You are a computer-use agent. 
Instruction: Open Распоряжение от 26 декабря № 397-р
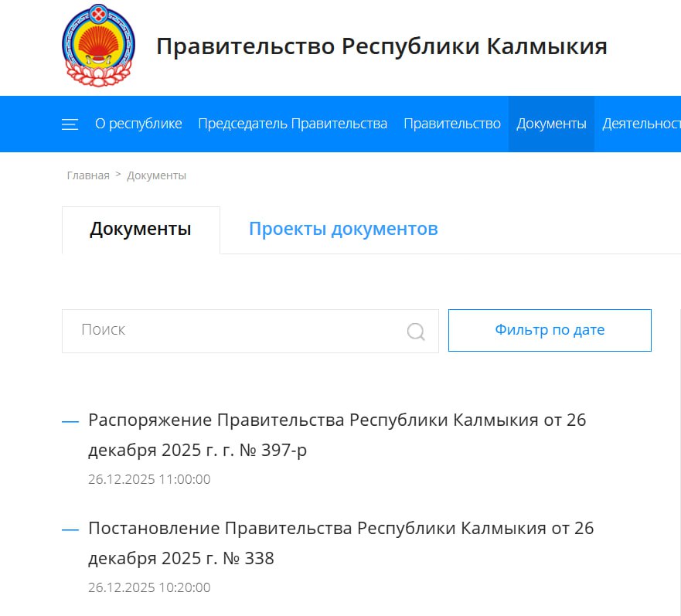(x=337, y=434)
